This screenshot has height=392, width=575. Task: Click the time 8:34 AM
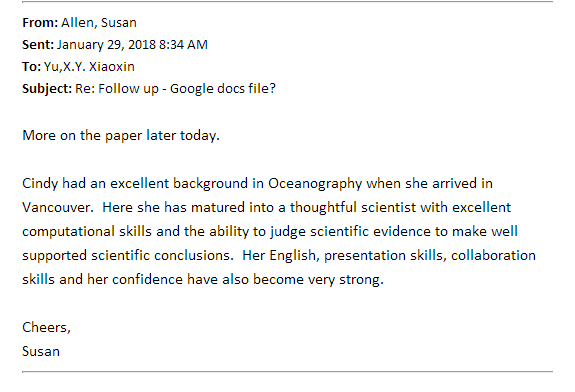point(183,45)
